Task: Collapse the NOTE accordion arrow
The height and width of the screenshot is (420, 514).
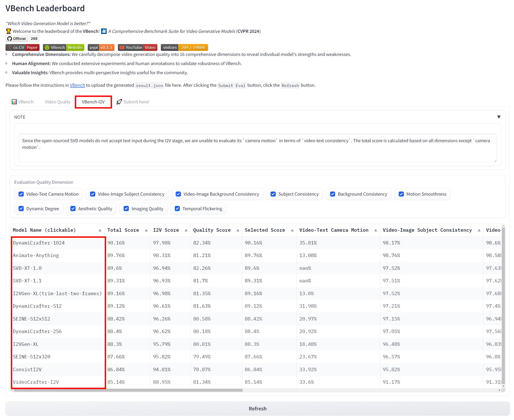Action: point(499,117)
